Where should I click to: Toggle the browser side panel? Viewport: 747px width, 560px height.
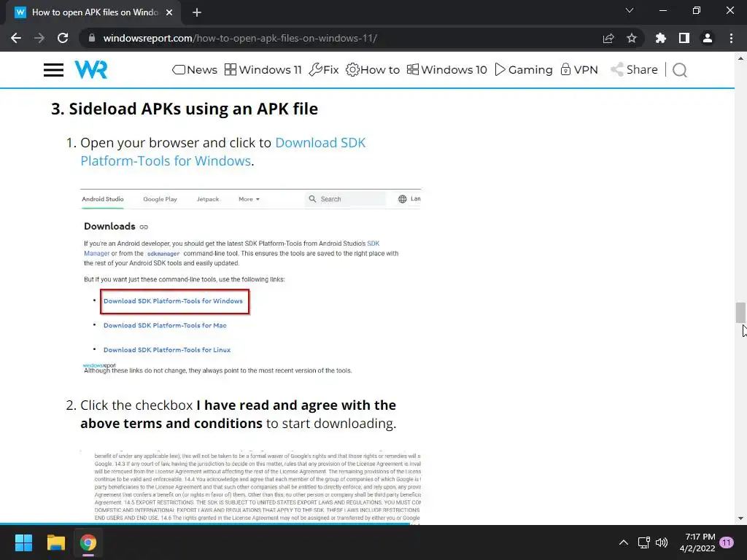[x=684, y=38]
